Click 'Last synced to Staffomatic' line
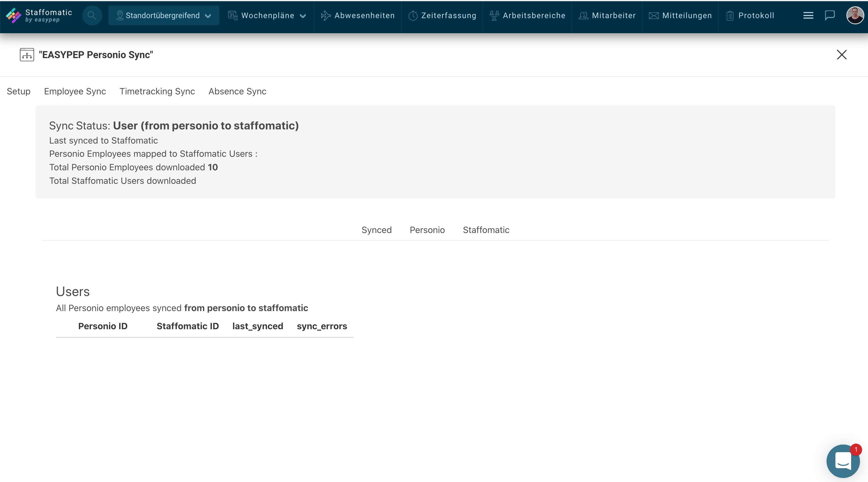 click(104, 140)
